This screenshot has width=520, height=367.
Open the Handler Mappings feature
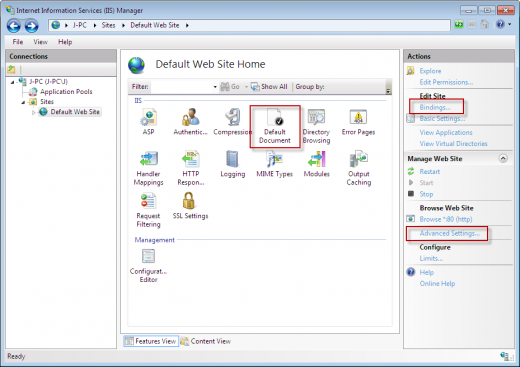click(148, 168)
